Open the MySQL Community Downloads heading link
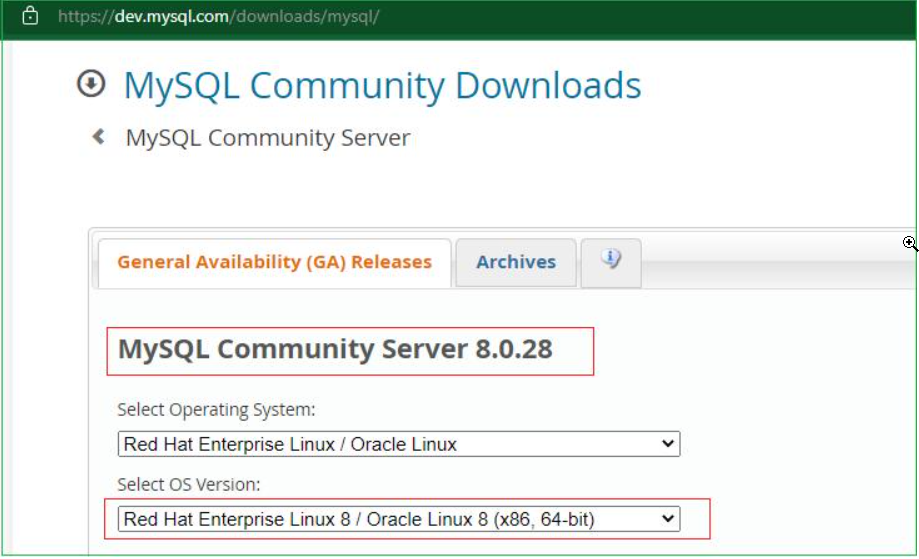Viewport: 919px width, 559px height. (x=383, y=86)
